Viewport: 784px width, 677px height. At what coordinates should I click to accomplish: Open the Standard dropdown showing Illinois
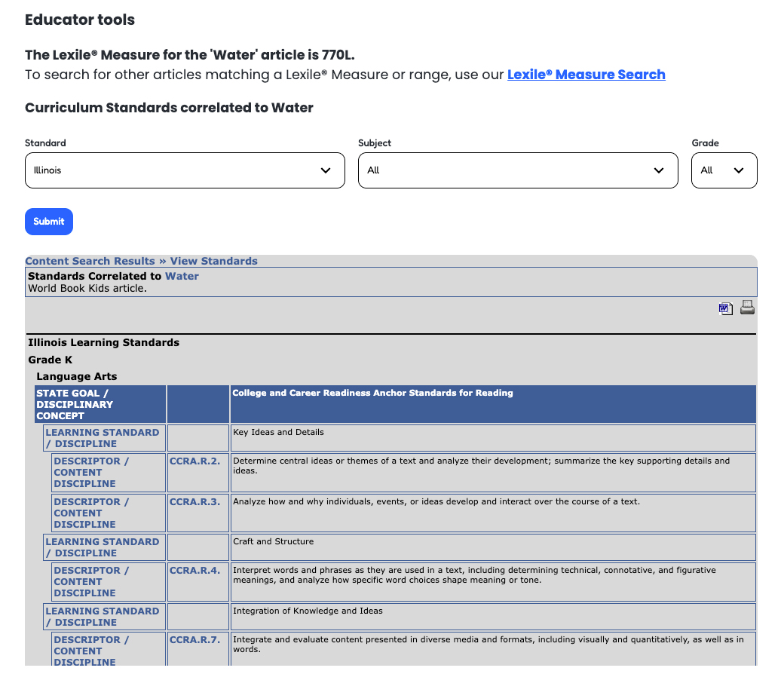point(185,170)
